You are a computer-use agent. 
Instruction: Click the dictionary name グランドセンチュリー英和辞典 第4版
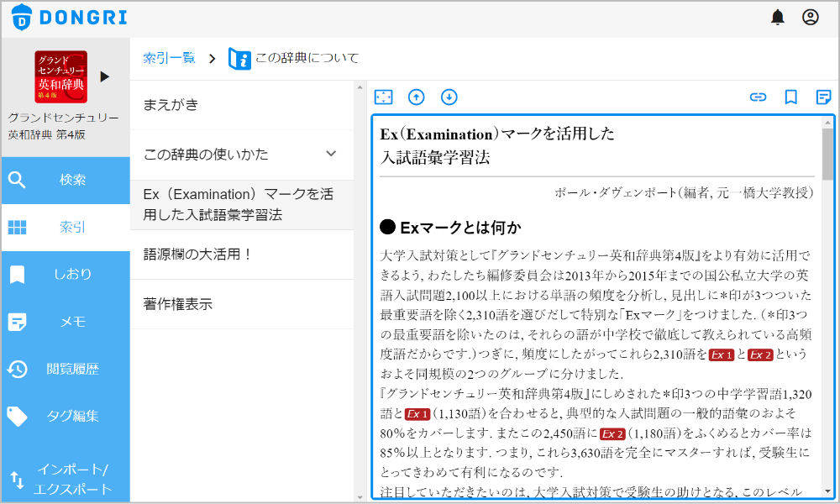63,126
